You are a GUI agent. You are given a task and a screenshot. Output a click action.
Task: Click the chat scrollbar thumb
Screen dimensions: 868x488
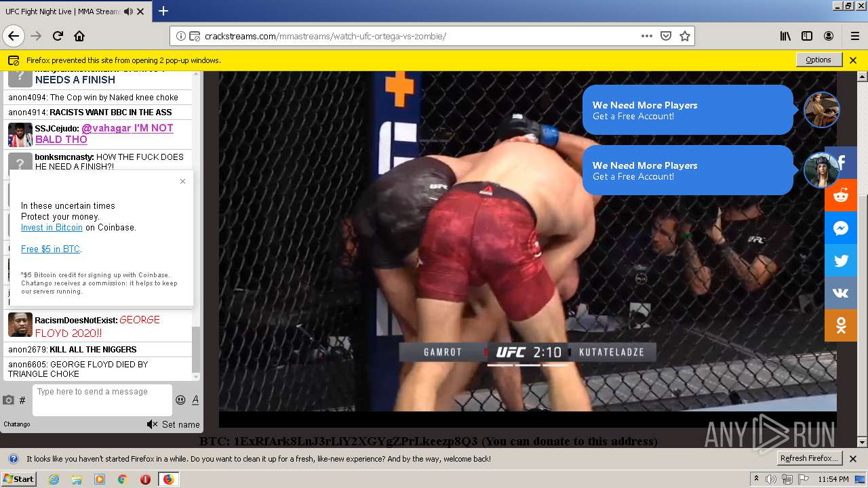196,350
